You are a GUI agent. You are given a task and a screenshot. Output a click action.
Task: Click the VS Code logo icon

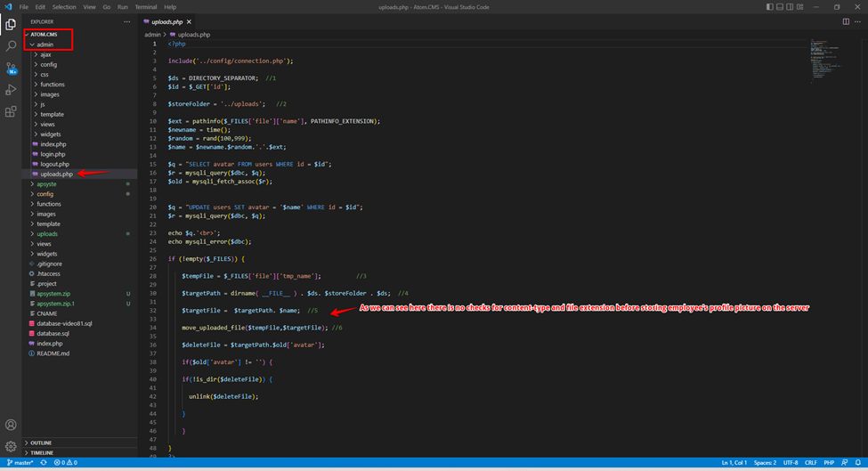(8, 7)
